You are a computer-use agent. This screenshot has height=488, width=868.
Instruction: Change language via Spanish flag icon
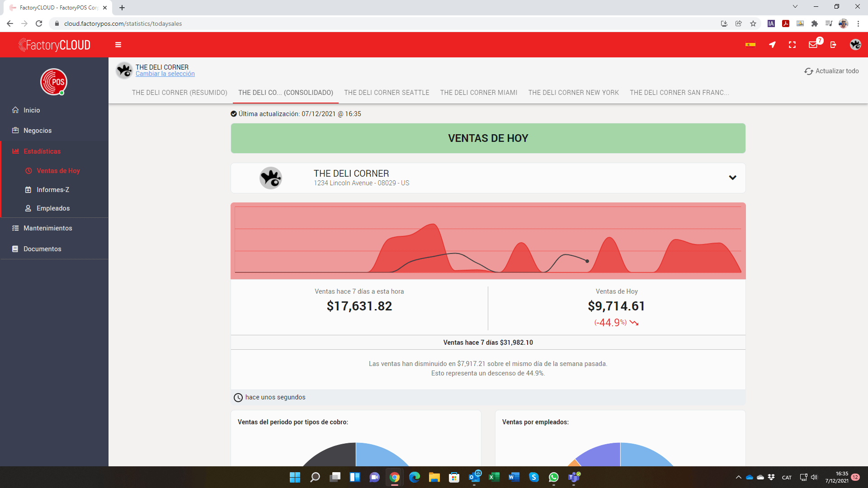pos(750,45)
